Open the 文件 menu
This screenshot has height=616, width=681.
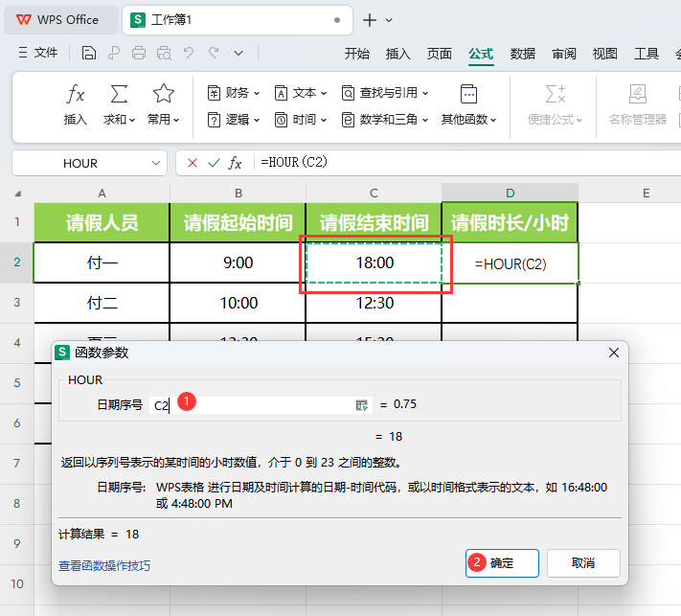point(38,53)
